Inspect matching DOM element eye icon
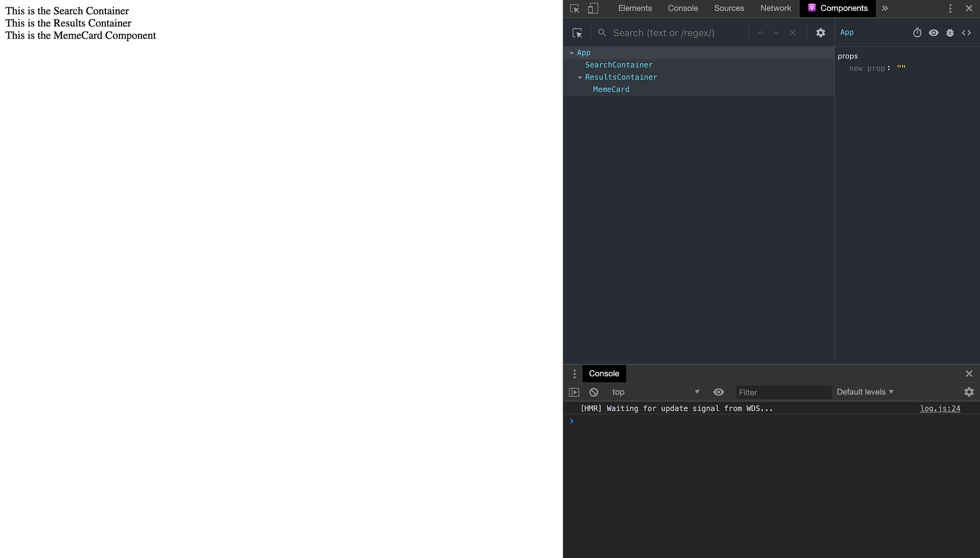The image size is (980, 558). 934,33
